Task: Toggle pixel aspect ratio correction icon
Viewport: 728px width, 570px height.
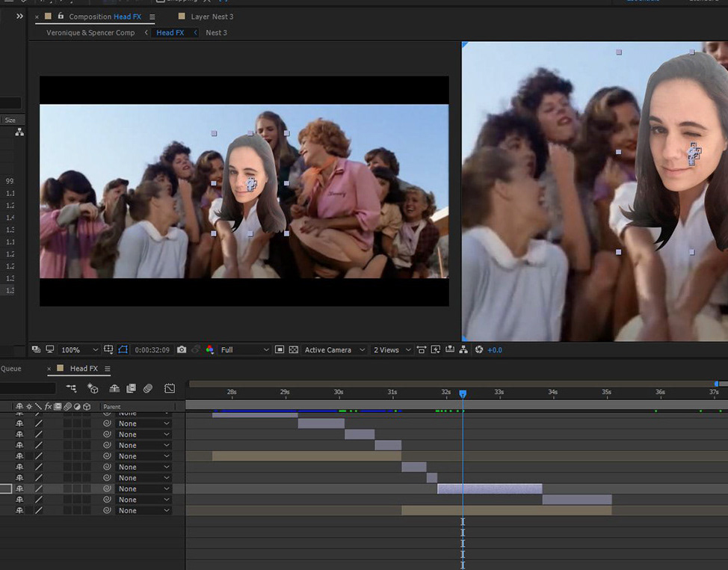Action: [x=422, y=349]
